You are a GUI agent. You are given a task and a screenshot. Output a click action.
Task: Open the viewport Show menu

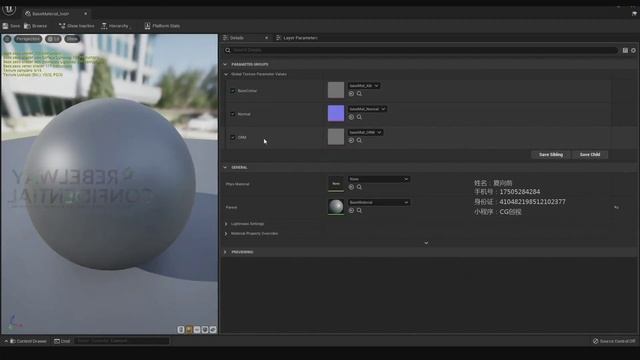[x=72, y=39]
